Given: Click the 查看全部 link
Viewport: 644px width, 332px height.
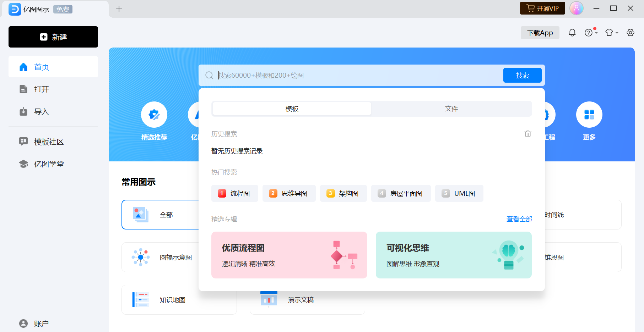Looking at the screenshot, I should [519, 219].
